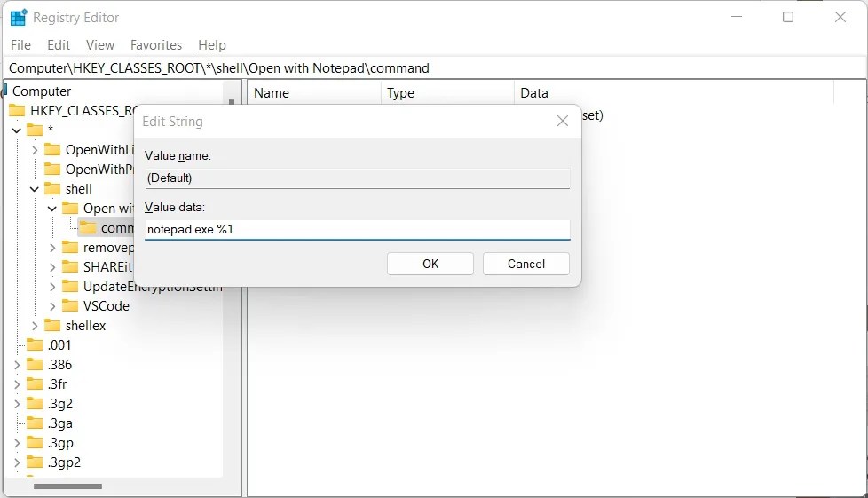Viewport: 868px width, 498px height.
Task: Click the Value name field showing (Default)
Action: coord(357,178)
